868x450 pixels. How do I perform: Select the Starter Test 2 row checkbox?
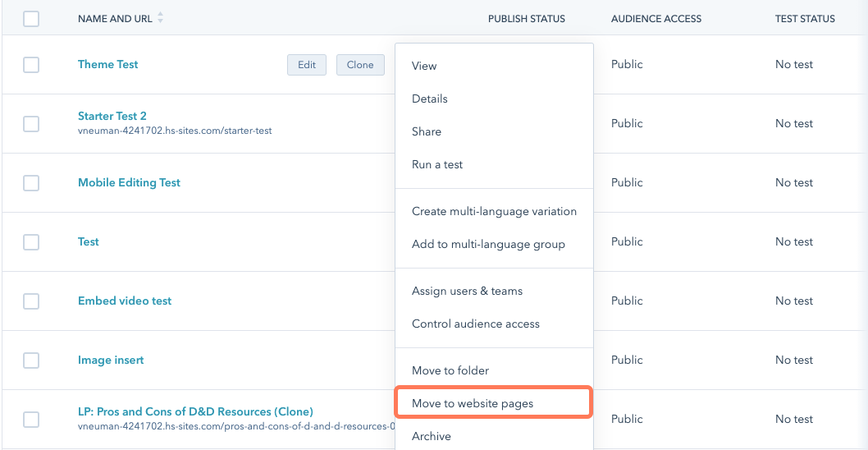coord(31,124)
